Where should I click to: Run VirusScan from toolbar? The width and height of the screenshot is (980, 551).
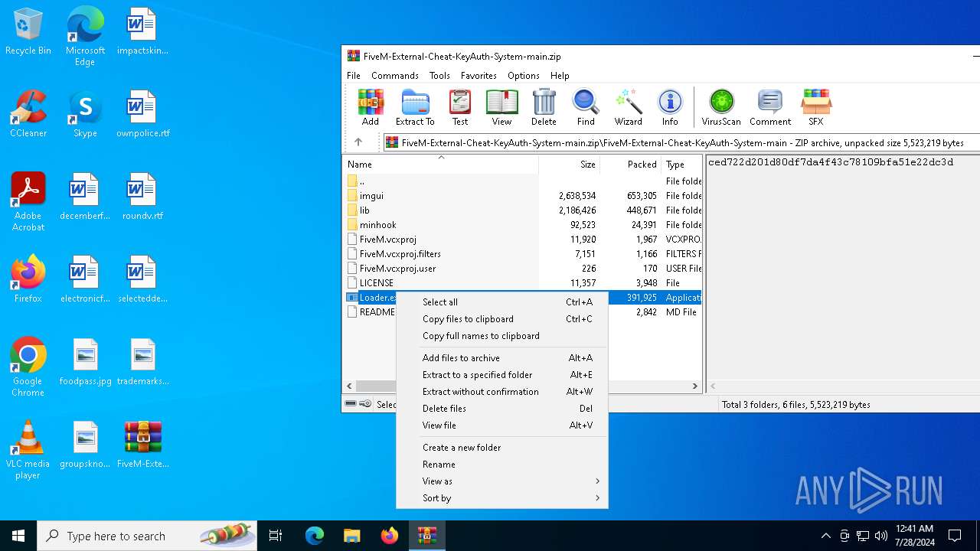coord(721,107)
